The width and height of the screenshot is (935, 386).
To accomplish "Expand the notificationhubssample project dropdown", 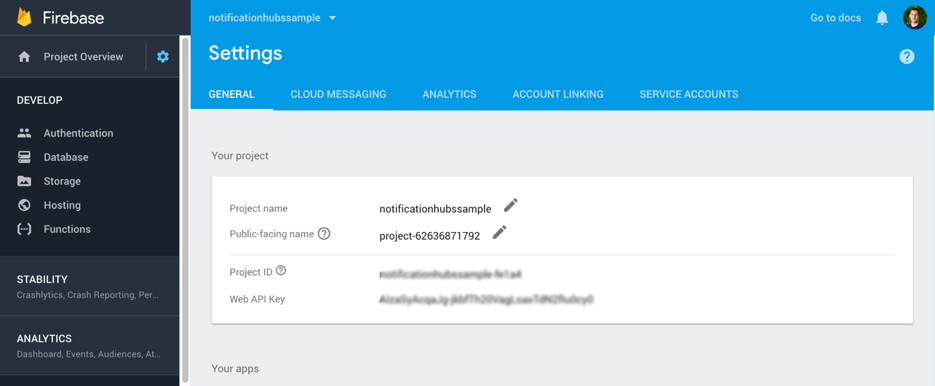I will pyautogui.click(x=273, y=18).
